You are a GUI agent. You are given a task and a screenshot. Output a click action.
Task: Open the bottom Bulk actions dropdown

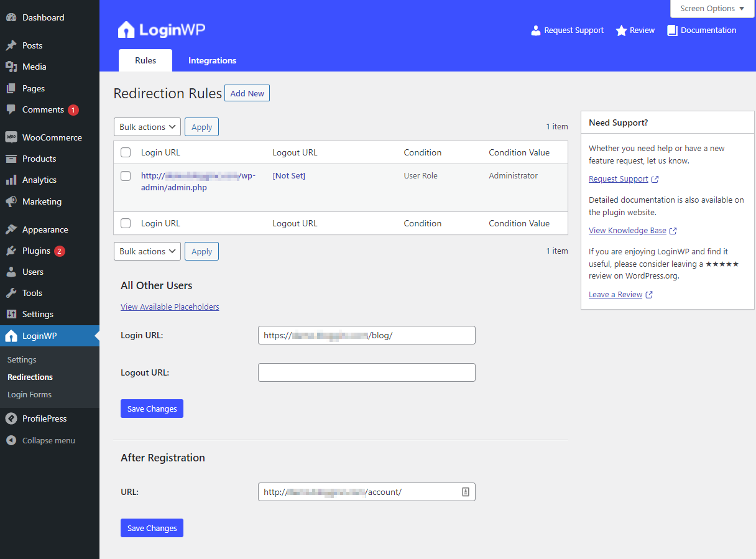pyautogui.click(x=147, y=251)
